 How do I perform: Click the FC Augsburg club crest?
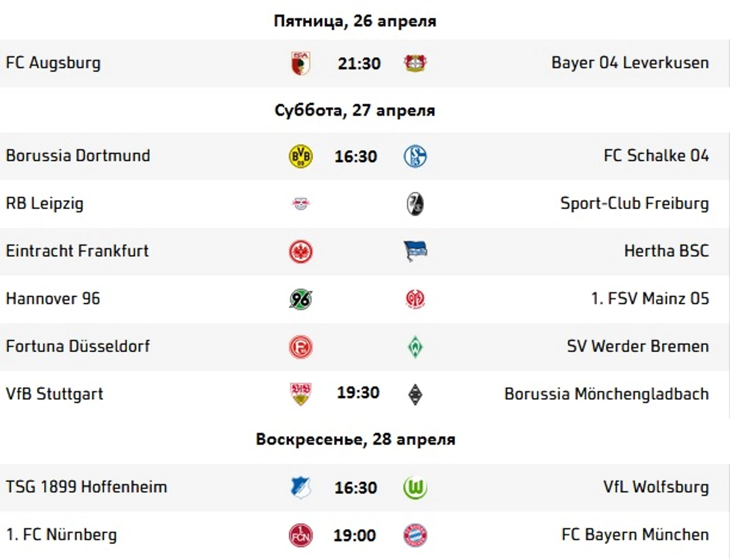[x=300, y=63]
